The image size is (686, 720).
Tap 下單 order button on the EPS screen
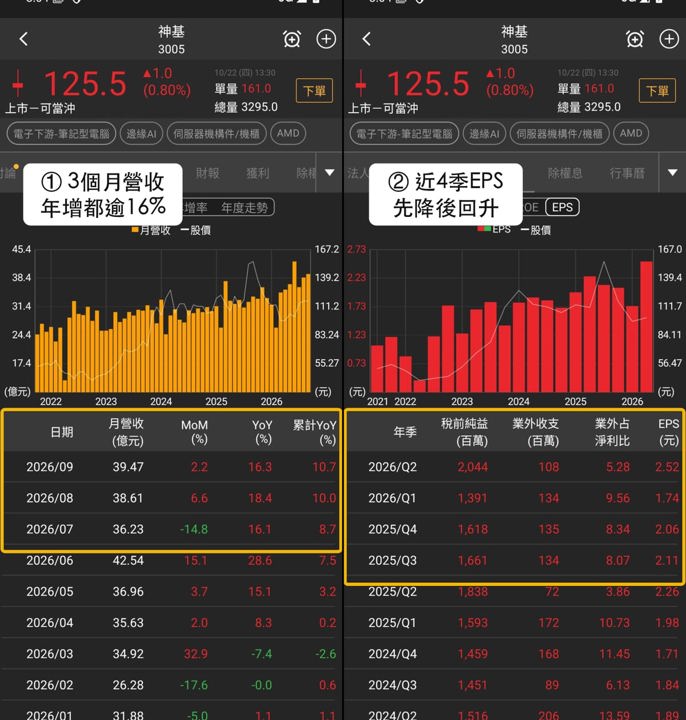click(658, 90)
